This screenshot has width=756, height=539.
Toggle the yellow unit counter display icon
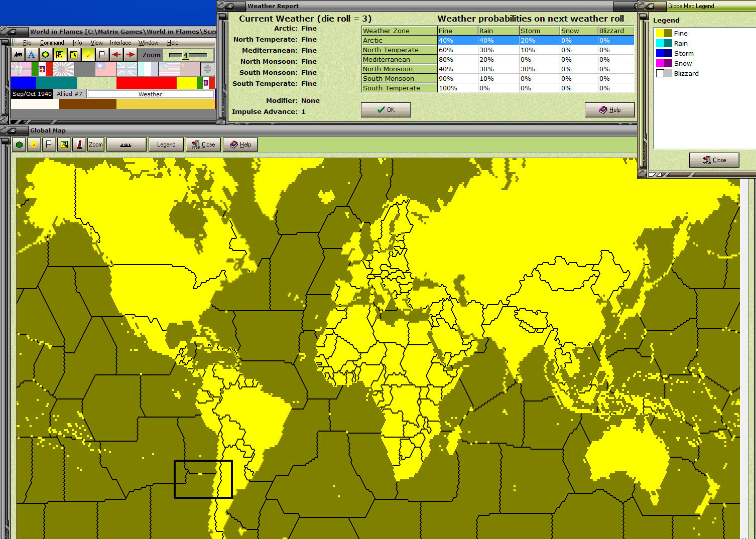coord(59,55)
